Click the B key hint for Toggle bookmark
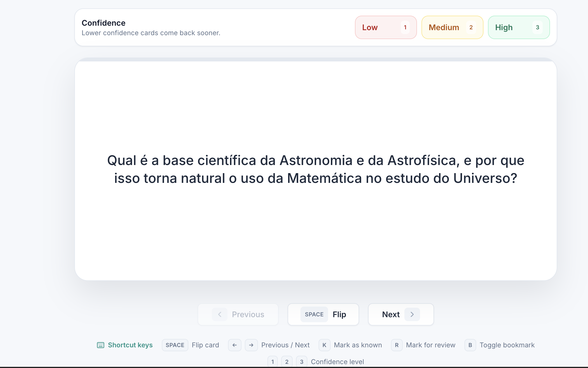The image size is (588, 368). coord(470,345)
